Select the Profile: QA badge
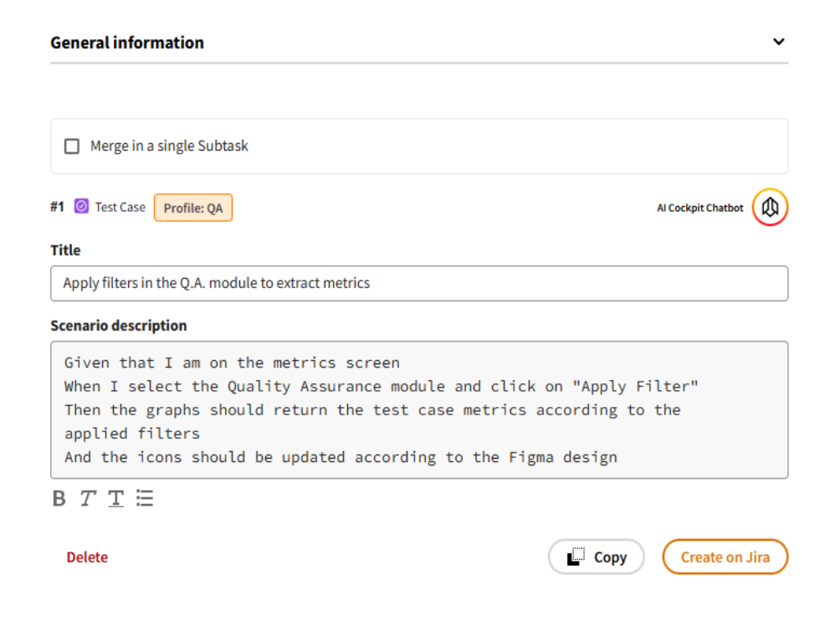The image size is (840, 622). click(x=193, y=208)
